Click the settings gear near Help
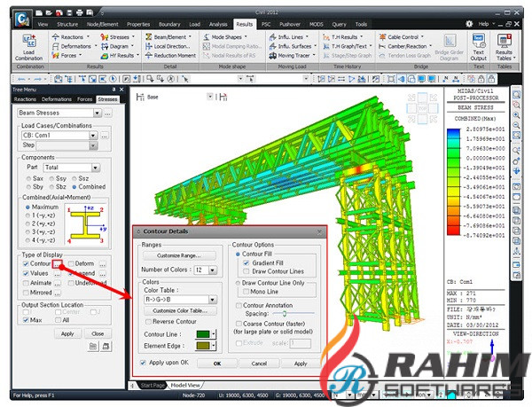This screenshot has height=407, width=532. [469, 24]
